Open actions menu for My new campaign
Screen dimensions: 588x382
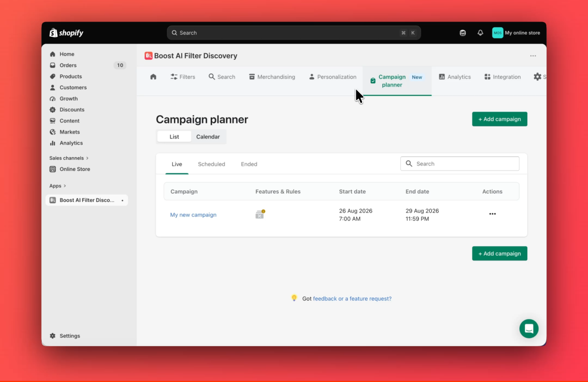492,214
